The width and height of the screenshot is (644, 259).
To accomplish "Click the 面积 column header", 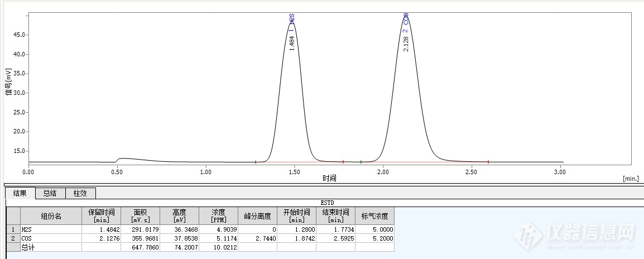I will (x=140, y=216).
